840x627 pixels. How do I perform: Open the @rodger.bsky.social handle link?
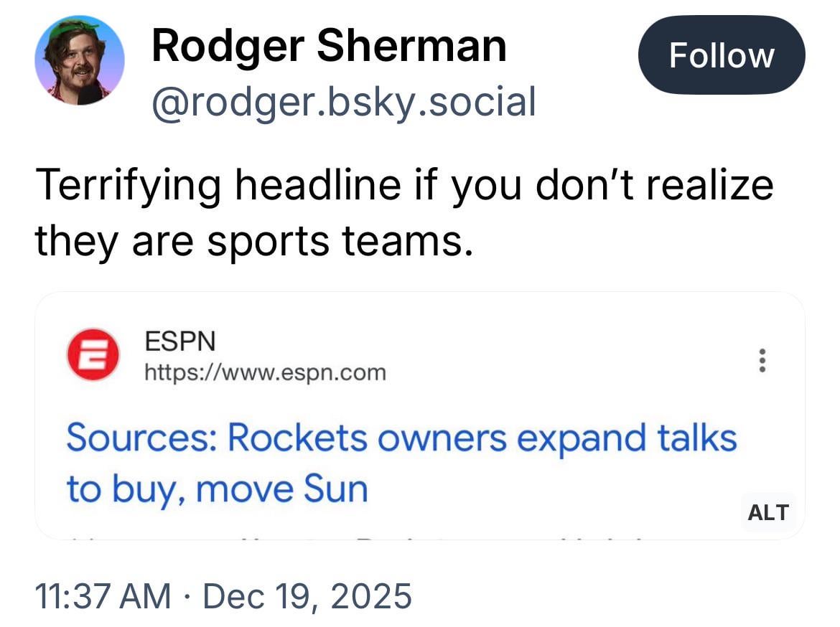[x=343, y=101]
